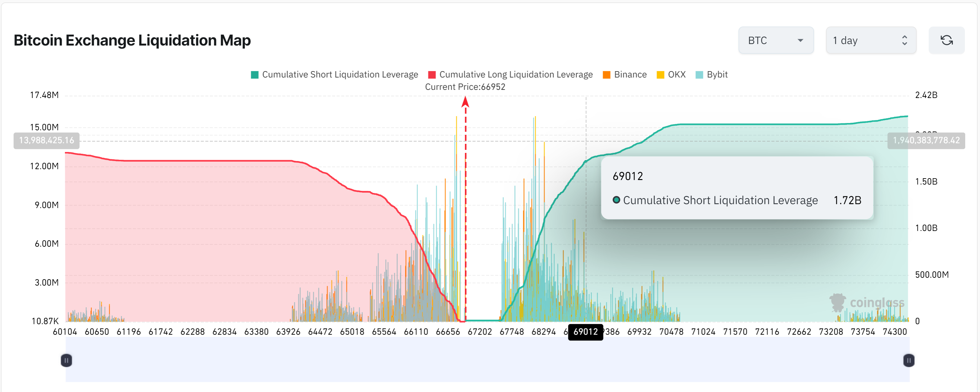Click the light blue Bybit legend swatch

tap(699, 75)
